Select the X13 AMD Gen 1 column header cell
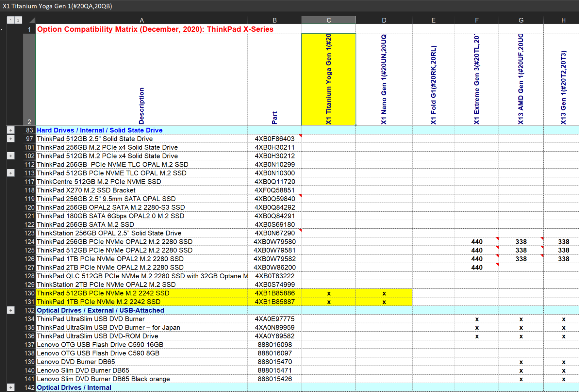 pyautogui.click(x=521, y=80)
